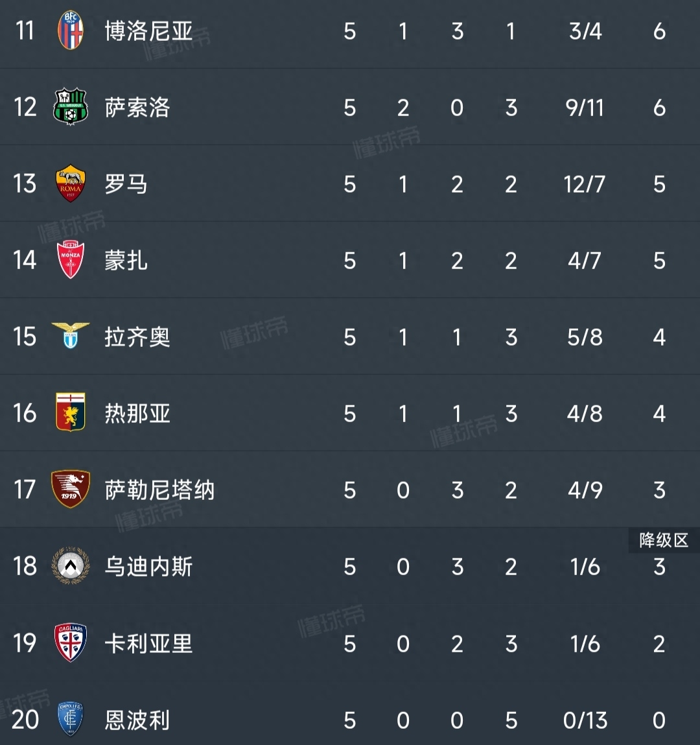Select the Cagliari club crest
This screenshot has width=700, height=745.
click(x=70, y=643)
